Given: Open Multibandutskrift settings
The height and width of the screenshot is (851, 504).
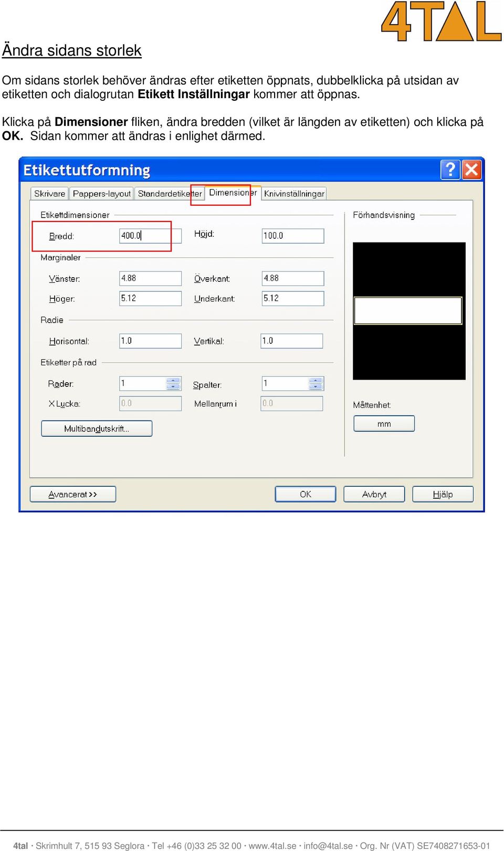Looking at the screenshot, I should (97, 428).
